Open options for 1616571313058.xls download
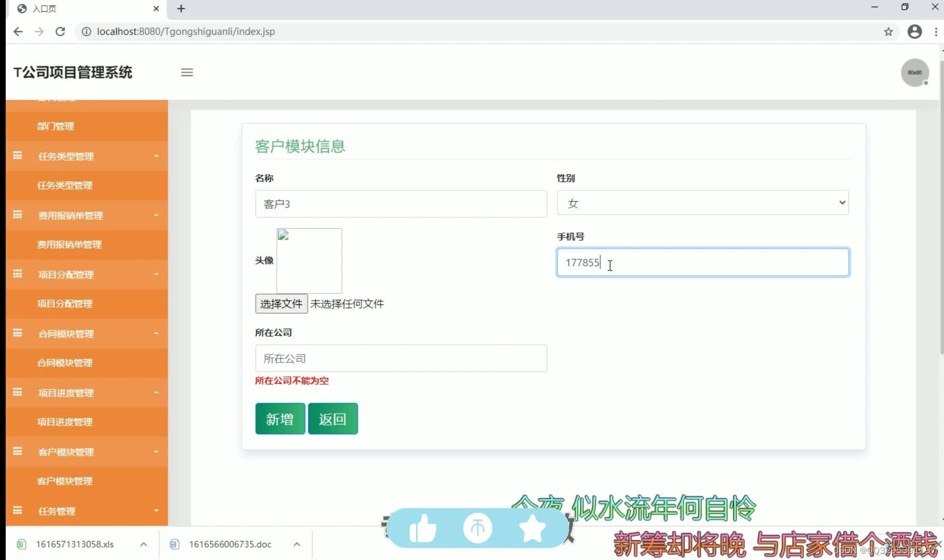The width and height of the screenshot is (944, 560). [x=144, y=544]
